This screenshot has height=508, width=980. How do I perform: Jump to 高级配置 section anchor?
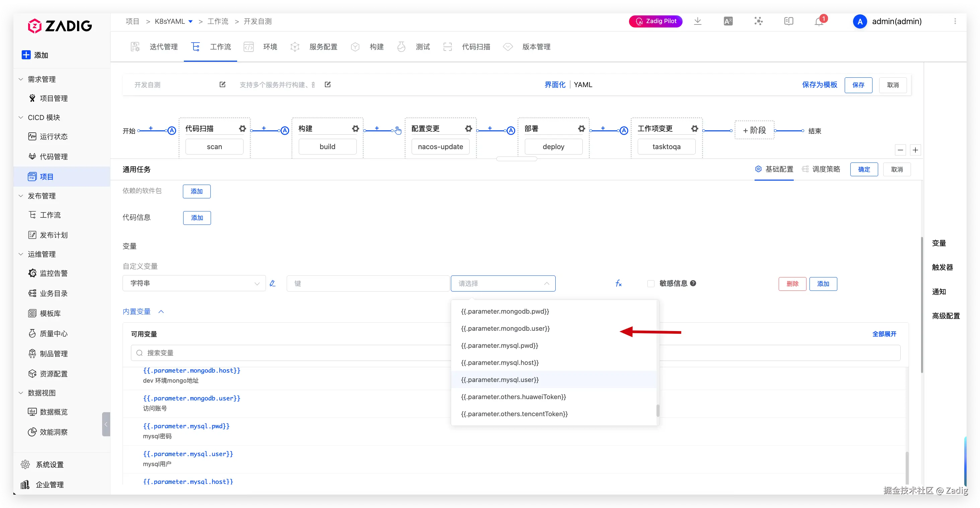[x=946, y=316]
